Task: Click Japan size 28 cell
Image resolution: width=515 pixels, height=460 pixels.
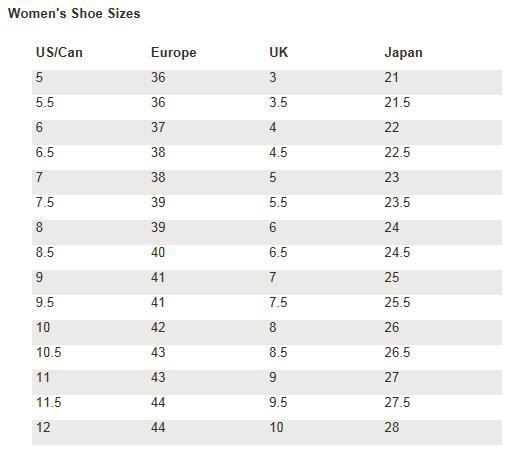Action: coord(392,427)
